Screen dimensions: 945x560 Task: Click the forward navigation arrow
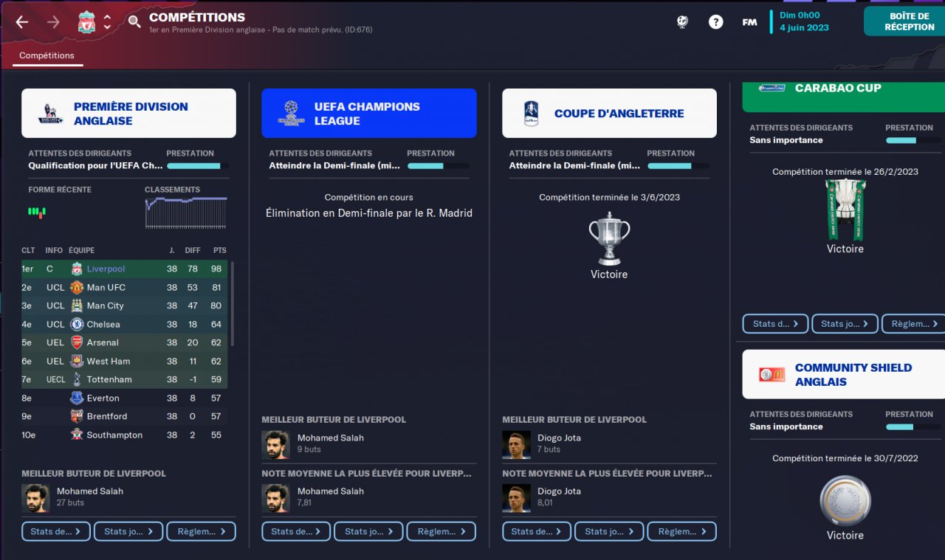point(53,22)
